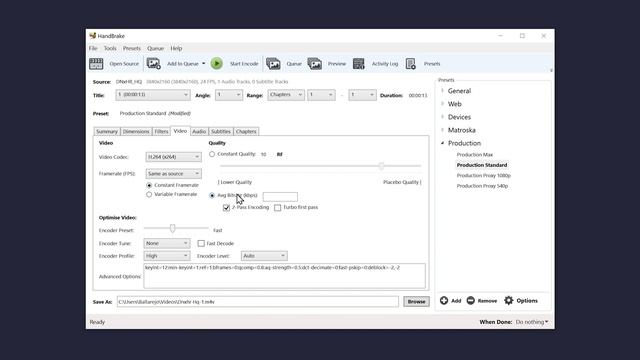The width and height of the screenshot is (640, 360).
Task: Expand the Devices presets group
Action: [442, 117]
